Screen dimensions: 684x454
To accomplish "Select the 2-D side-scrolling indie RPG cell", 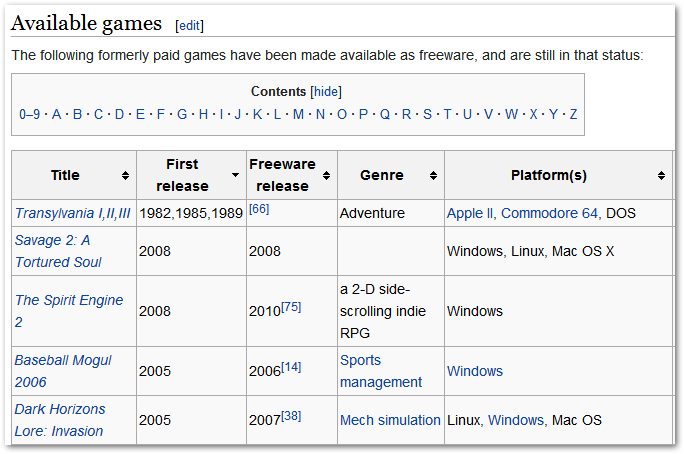I will [391, 311].
